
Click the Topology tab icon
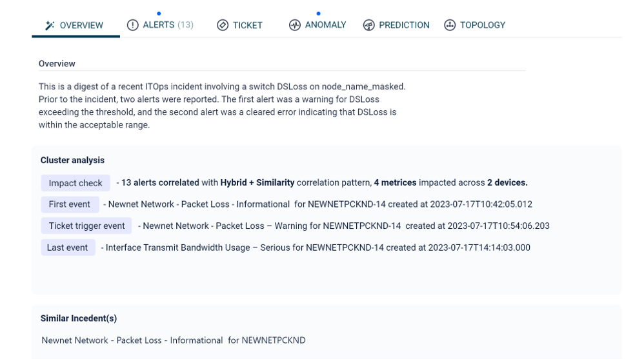(450, 25)
